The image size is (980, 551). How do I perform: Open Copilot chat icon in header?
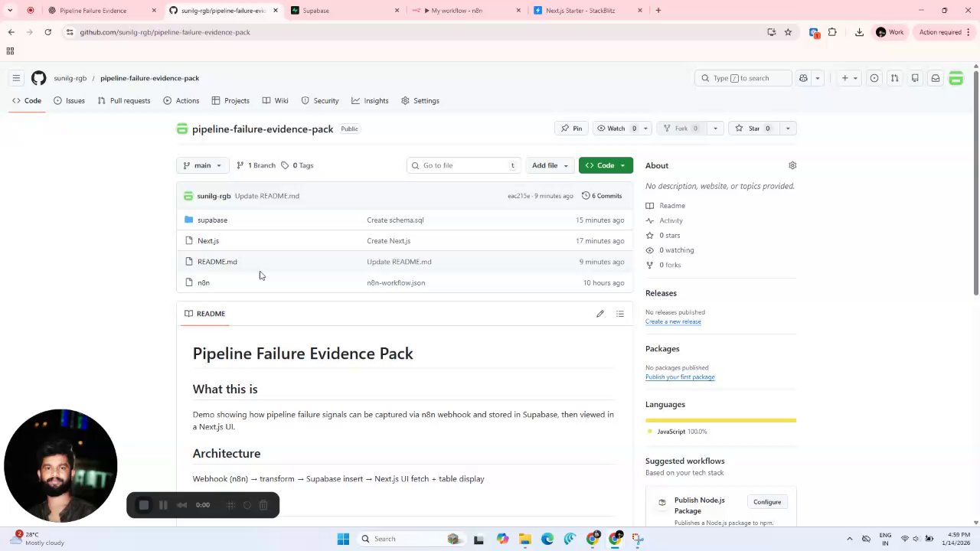pyautogui.click(x=803, y=78)
